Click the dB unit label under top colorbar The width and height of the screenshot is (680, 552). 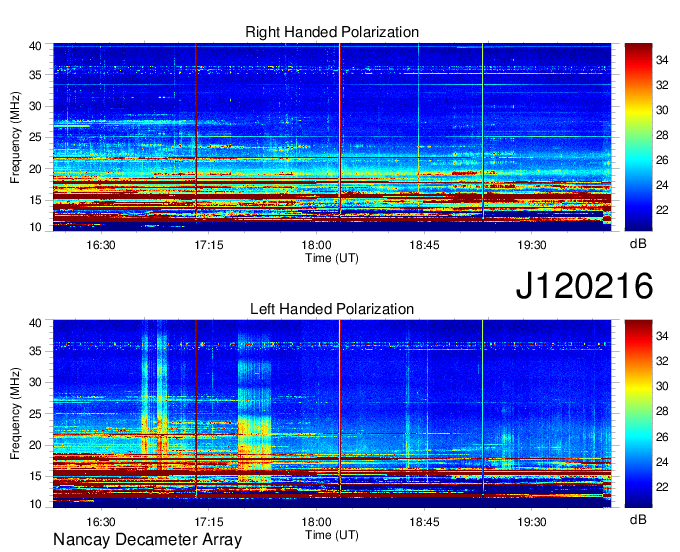638,244
